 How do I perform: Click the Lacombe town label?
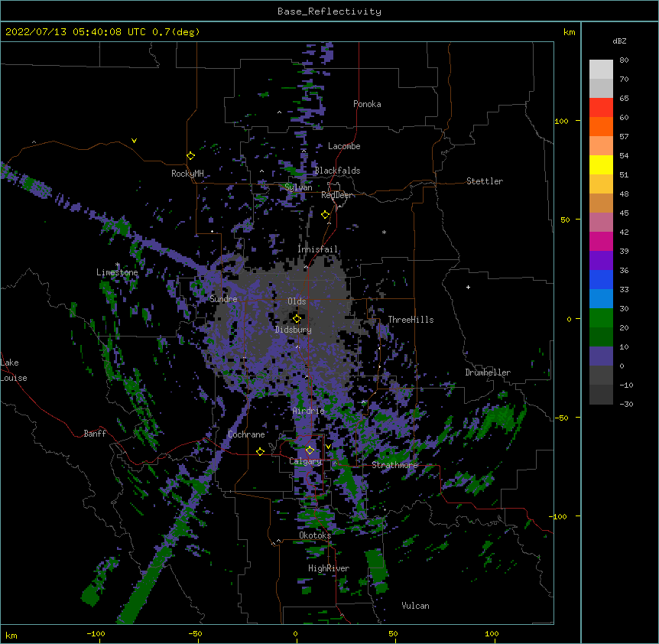point(344,146)
